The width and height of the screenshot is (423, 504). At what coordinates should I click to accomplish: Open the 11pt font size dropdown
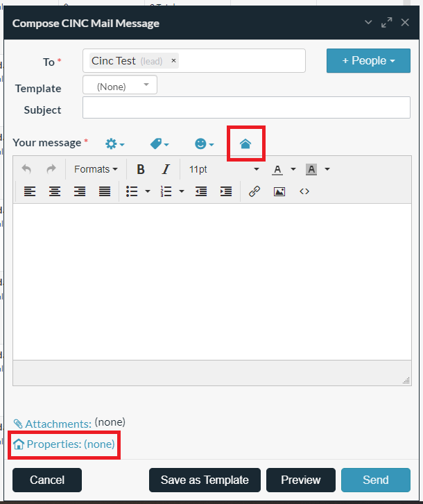[x=224, y=169]
